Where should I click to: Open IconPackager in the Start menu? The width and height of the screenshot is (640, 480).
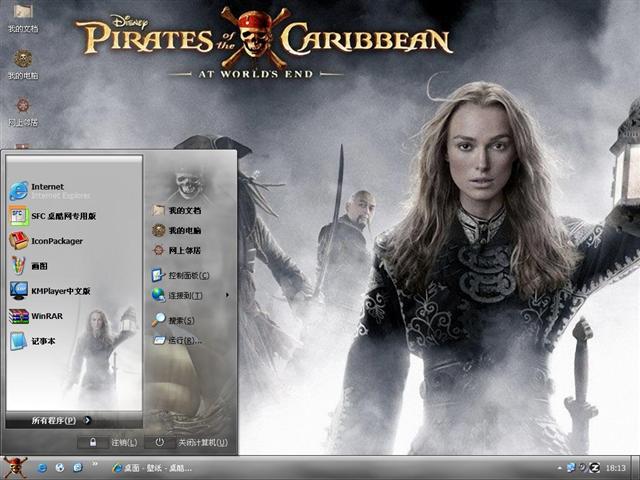pos(55,241)
